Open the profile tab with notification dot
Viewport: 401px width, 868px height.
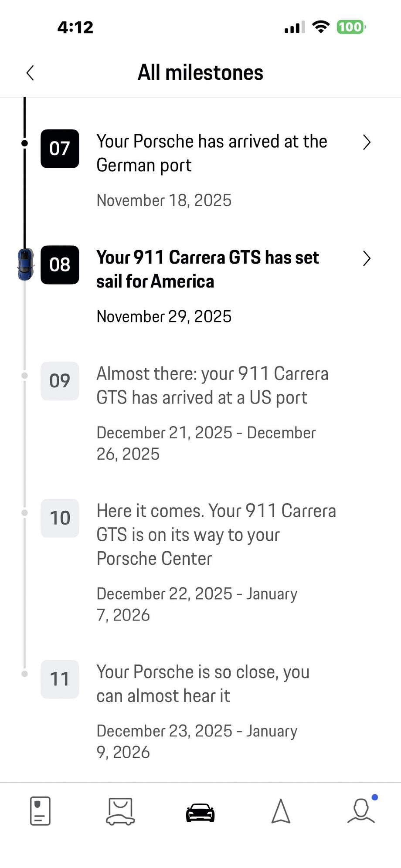coord(361,810)
